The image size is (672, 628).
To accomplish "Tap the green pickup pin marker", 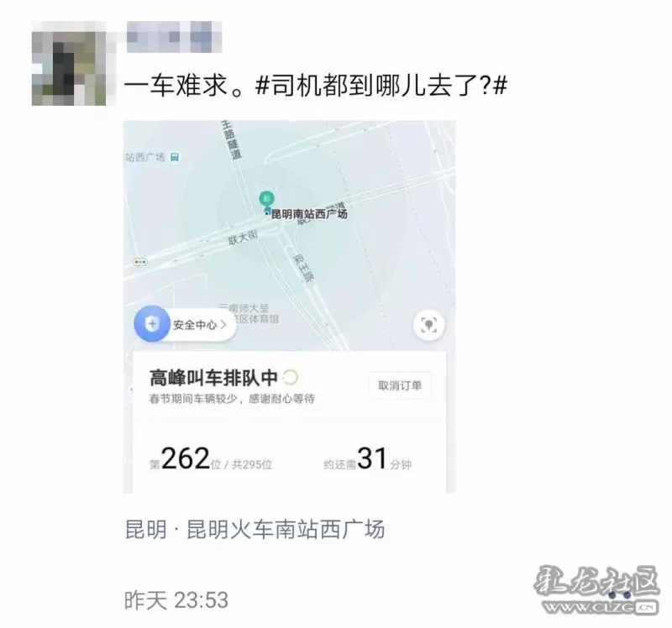I will pyautogui.click(x=266, y=198).
